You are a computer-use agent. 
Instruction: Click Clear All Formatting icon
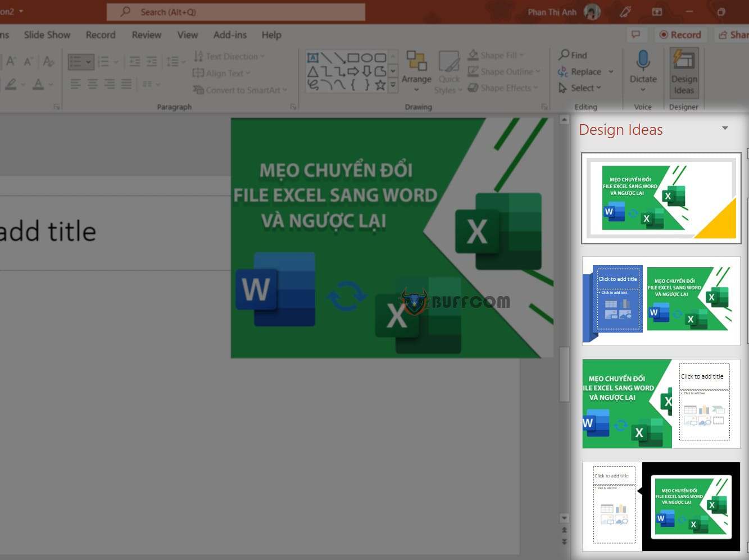click(49, 61)
